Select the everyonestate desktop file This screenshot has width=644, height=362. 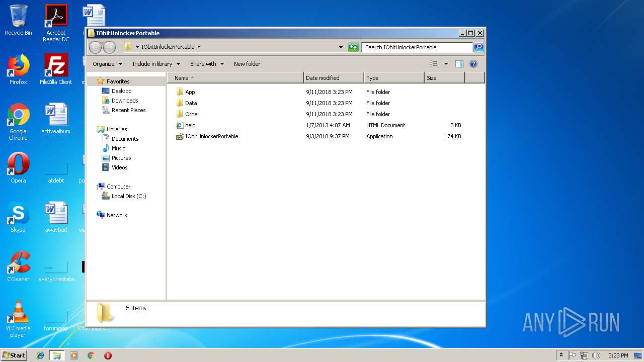point(56,273)
